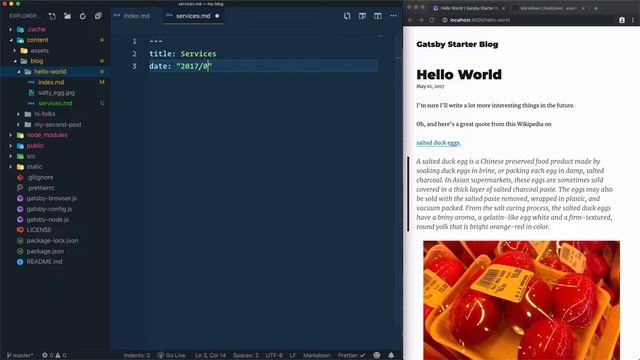640x360 pixels.
Task: Click the master branch indicator in status bar
Action: [x=20, y=356]
